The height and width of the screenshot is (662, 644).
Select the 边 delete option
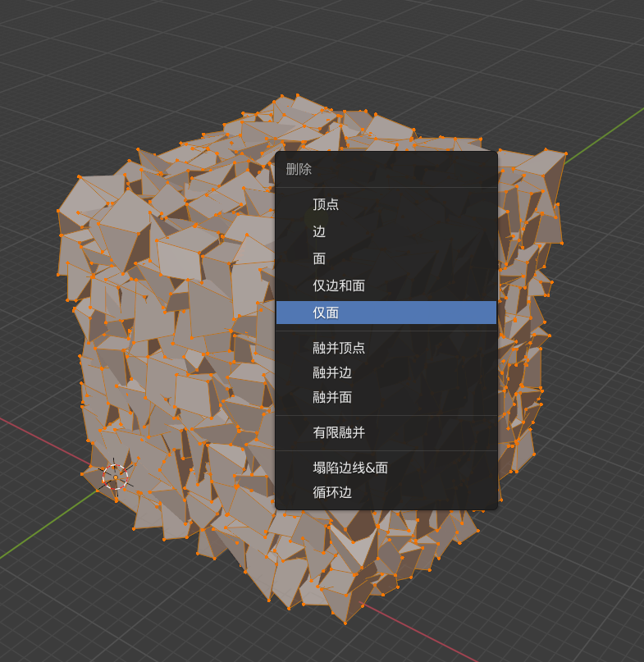coord(386,231)
